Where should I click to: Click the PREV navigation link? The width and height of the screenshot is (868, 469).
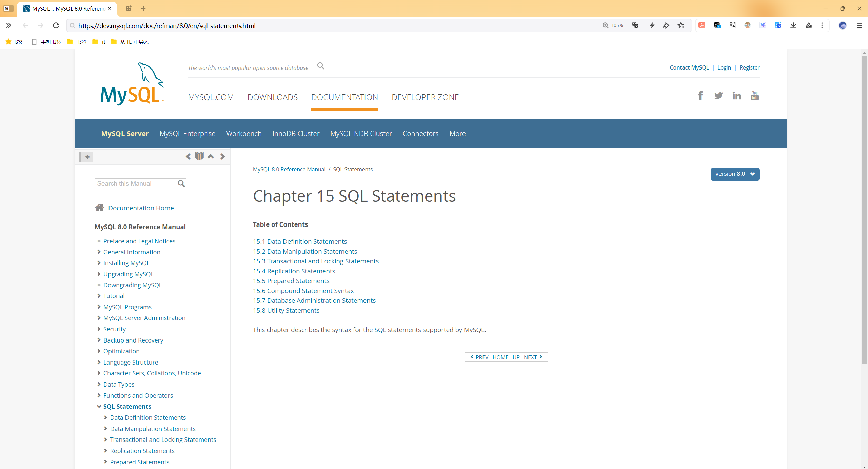(479, 357)
